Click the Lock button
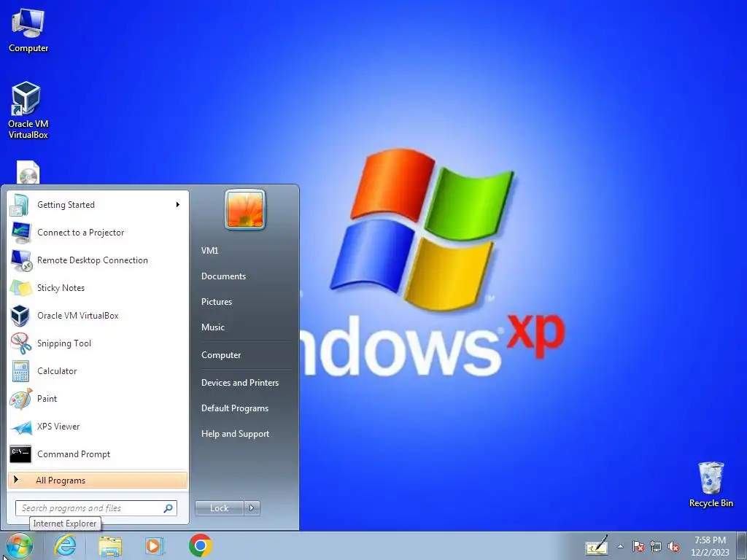 [219, 508]
